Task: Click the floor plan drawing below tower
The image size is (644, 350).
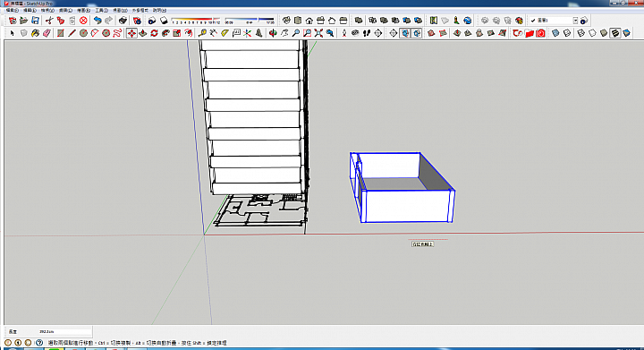Action: [261, 210]
